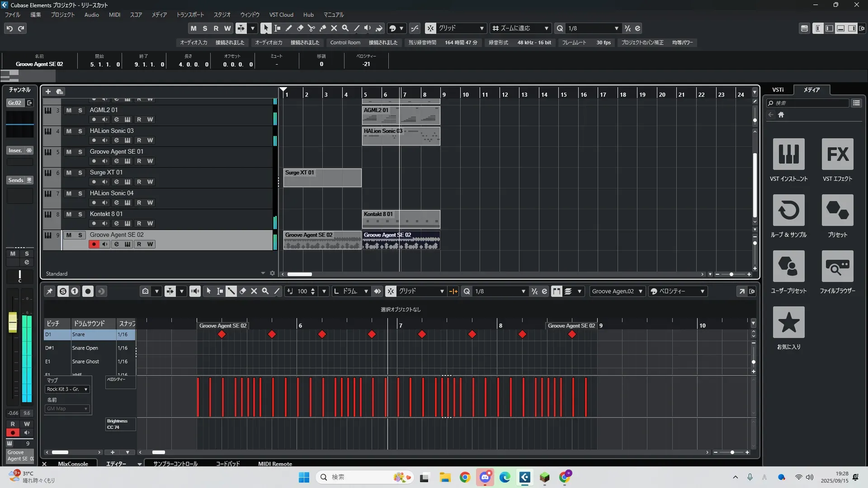Select the Eraser tool in main toolbar

tap(300, 28)
